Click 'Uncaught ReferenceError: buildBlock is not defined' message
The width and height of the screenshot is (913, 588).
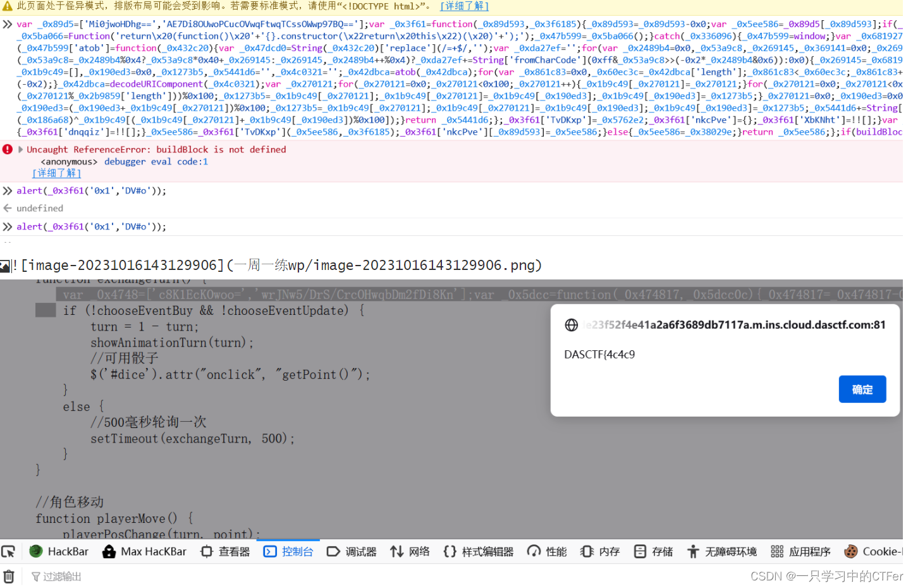(x=156, y=149)
